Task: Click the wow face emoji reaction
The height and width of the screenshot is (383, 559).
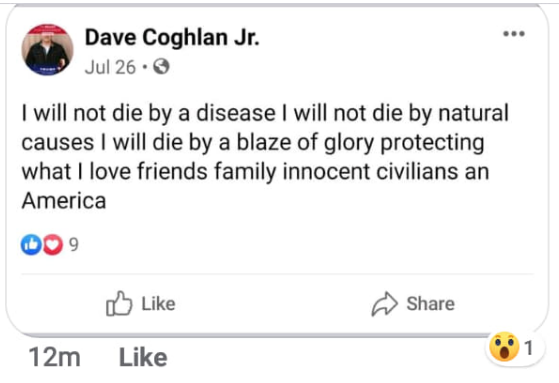Action: (504, 347)
